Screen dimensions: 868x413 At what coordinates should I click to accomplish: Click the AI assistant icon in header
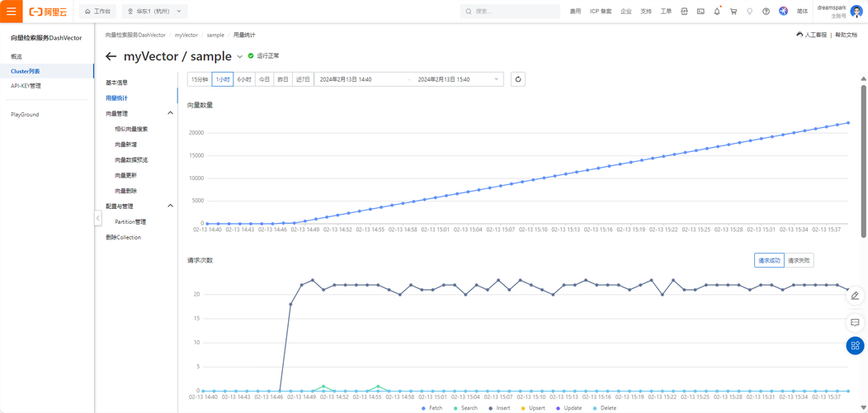[783, 11]
